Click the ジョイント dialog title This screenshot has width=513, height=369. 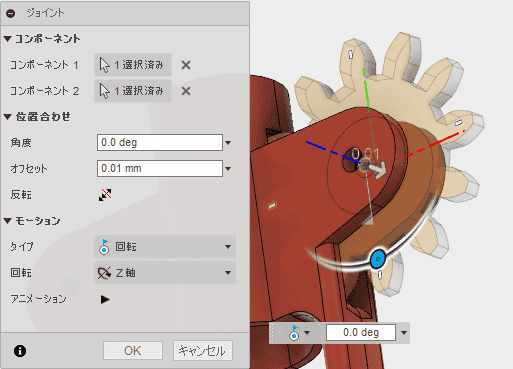click(45, 13)
